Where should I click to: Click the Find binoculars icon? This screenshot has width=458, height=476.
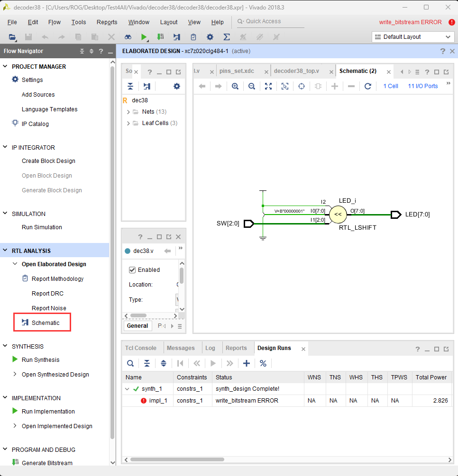coord(128,37)
